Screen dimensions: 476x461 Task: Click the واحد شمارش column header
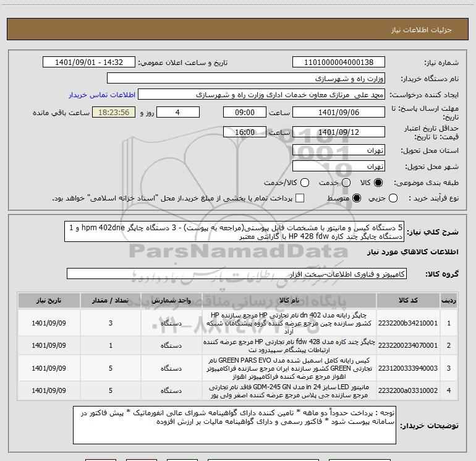(x=171, y=300)
